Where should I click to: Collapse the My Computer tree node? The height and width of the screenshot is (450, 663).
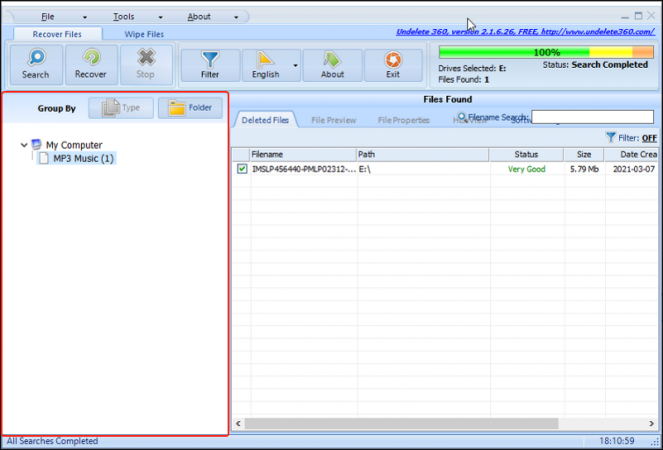coord(24,145)
